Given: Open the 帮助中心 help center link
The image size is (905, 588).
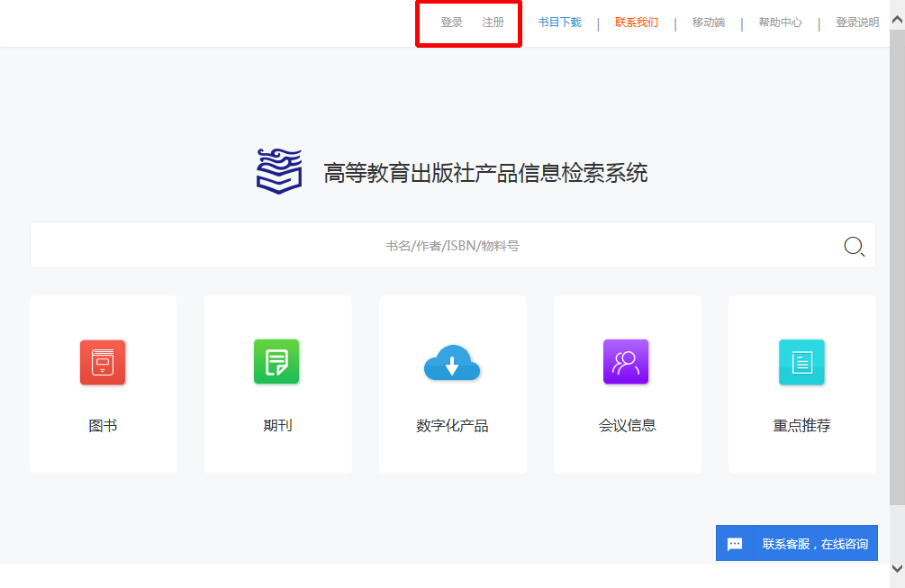Looking at the screenshot, I should coord(780,23).
